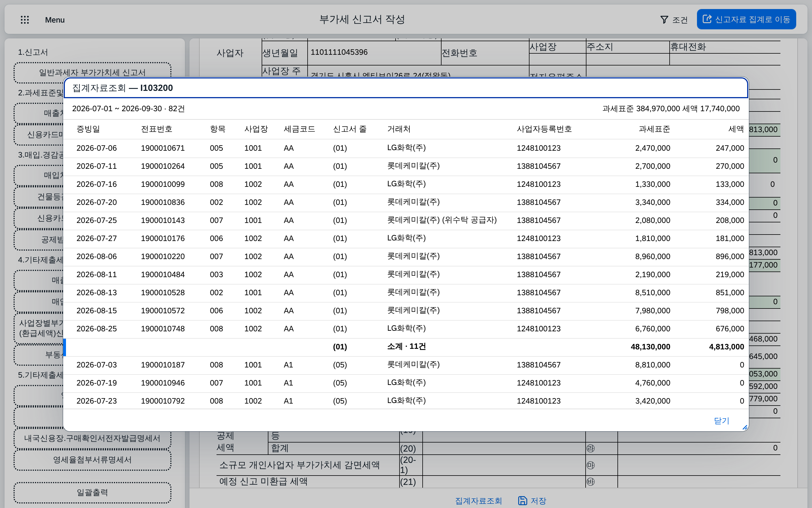The height and width of the screenshot is (508, 812).
Task: Click the 신고서 줄 column header
Action: pyautogui.click(x=350, y=129)
